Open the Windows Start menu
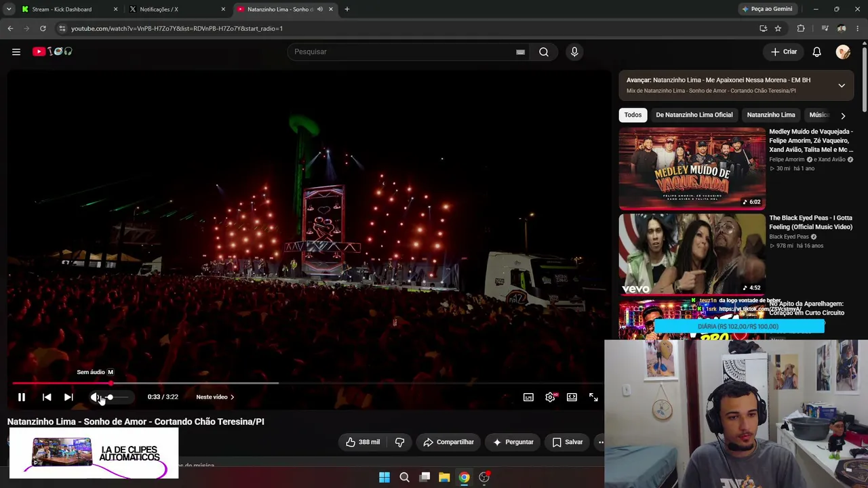Image resolution: width=868 pixels, height=488 pixels. point(384,477)
